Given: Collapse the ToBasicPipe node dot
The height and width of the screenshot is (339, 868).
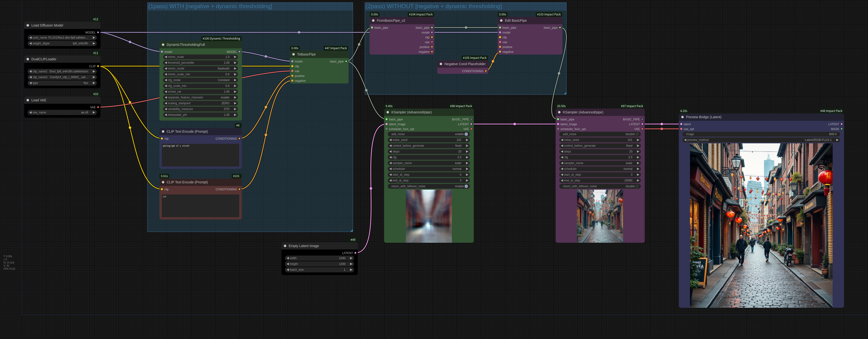Looking at the screenshot, I should click(294, 54).
